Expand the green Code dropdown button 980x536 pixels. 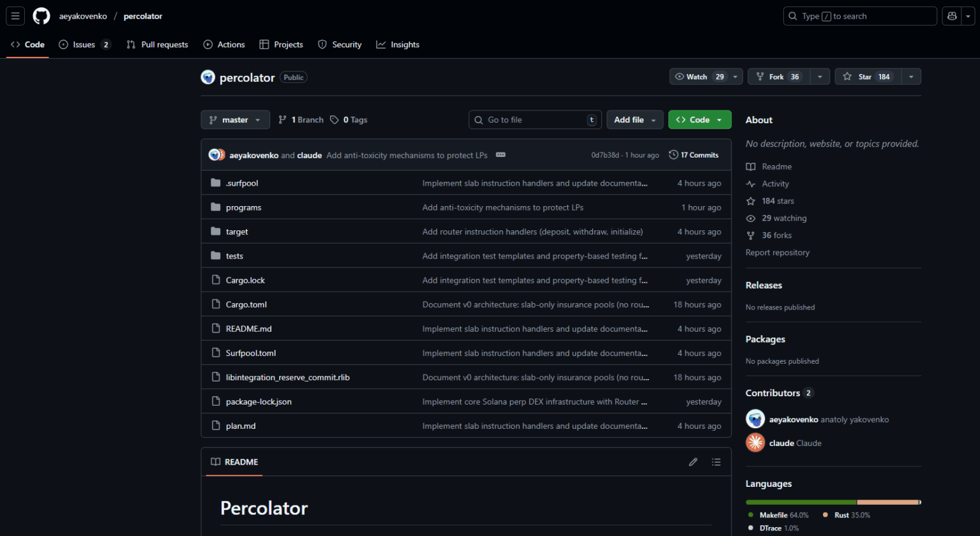[699, 120]
